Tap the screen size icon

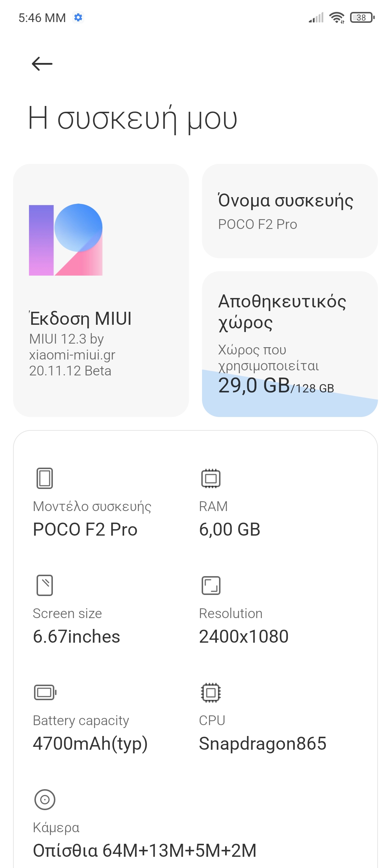pos(45,585)
